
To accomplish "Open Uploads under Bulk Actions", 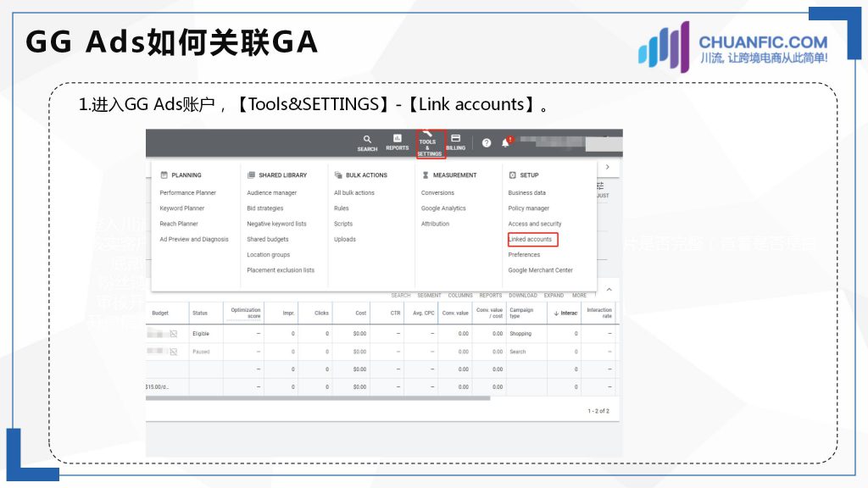I will click(345, 239).
